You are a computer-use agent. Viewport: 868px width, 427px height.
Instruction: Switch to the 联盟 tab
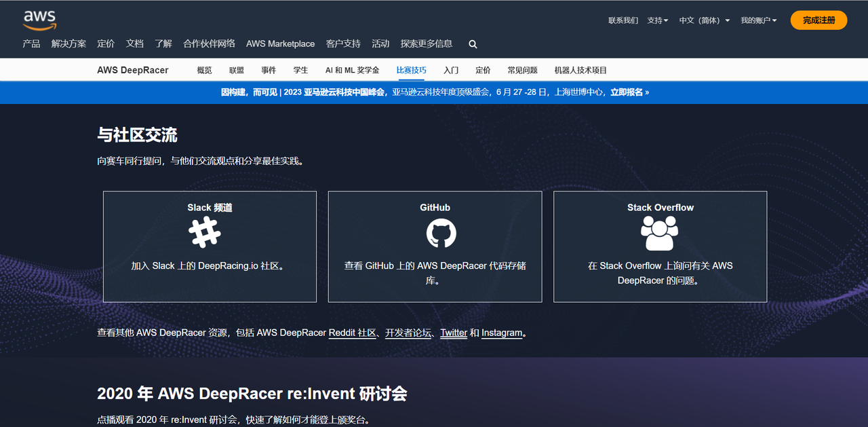(x=237, y=70)
